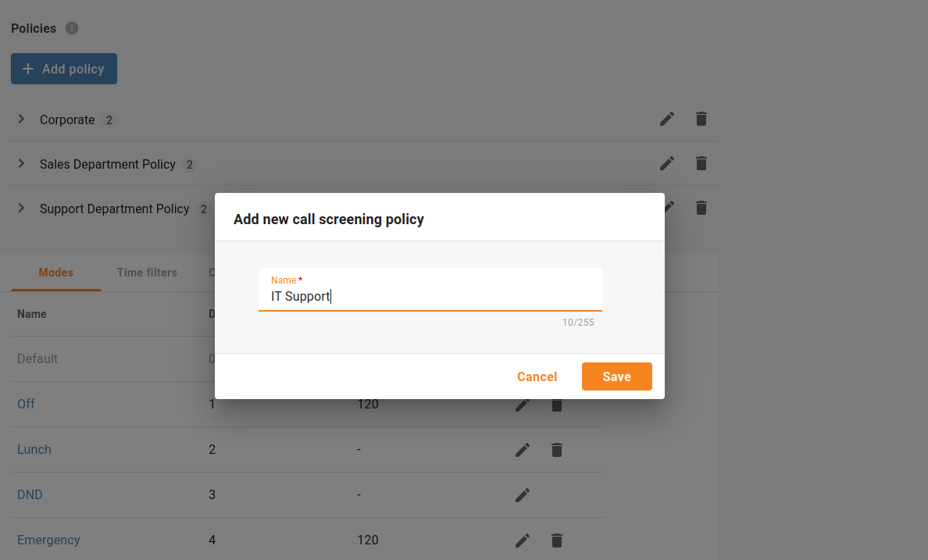The width and height of the screenshot is (928, 560).
Task: Edit the Lunch mode
Action: [523, 450]
